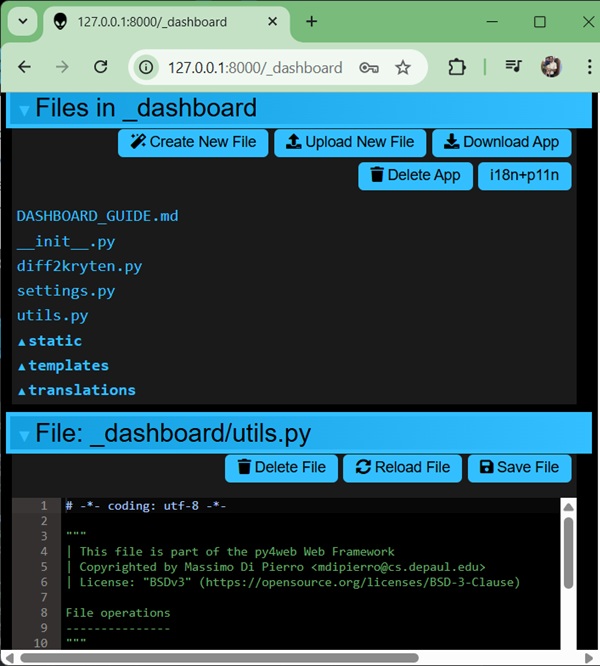Viewport: 600px width, 666px height.
Task: Click the horizontal page scrollbar thumb
Action: click(x=219, y=658)
